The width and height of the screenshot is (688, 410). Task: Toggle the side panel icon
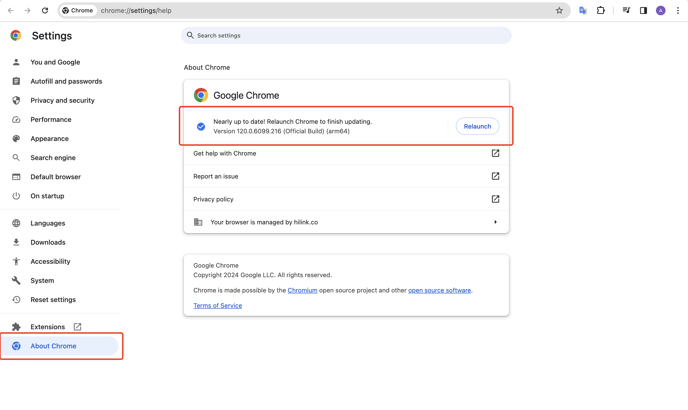[643, 11]
